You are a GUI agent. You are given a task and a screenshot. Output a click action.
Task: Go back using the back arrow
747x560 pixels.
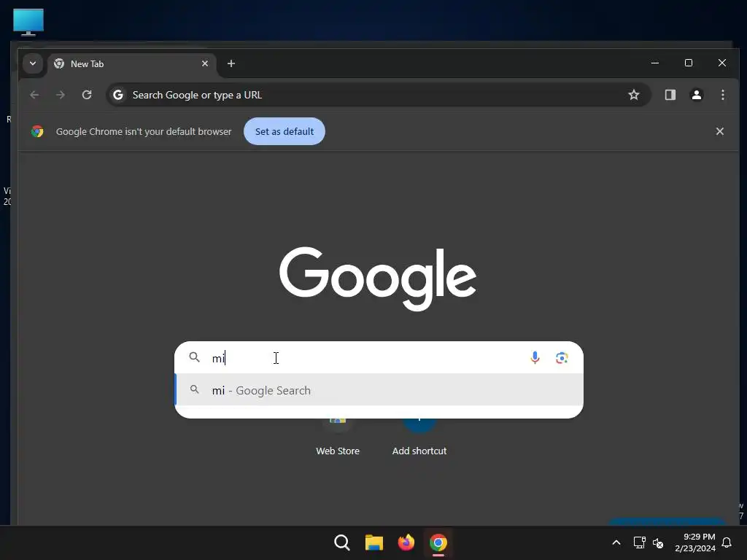[34, 95]
